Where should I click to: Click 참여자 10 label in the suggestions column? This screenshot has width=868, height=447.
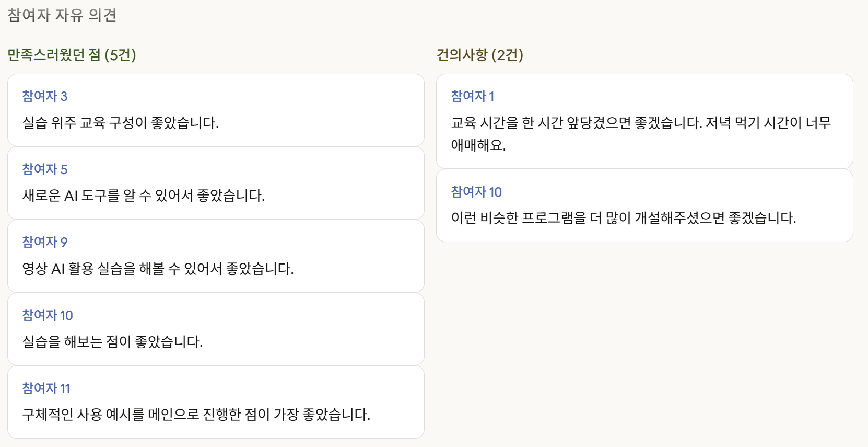pyautogui.click(x=476, y=192)
